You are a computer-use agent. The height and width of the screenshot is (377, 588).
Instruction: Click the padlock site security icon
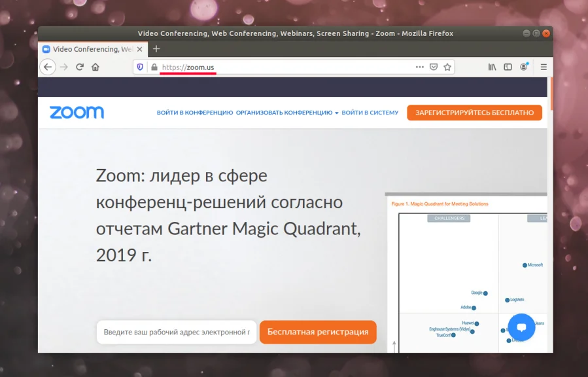point(154,67)
